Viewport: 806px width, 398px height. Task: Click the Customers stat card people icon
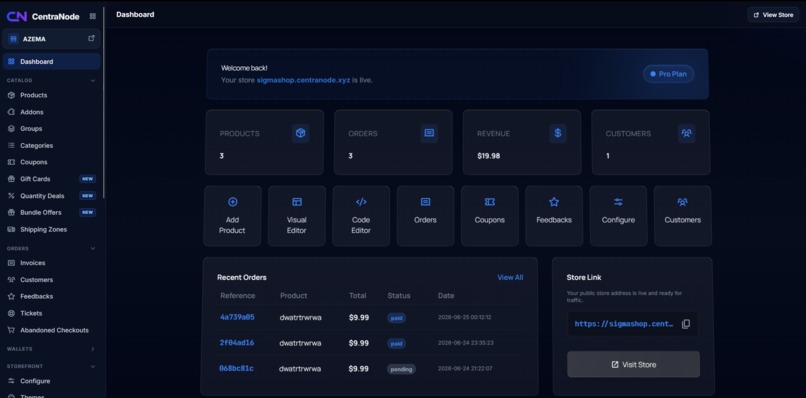click(686, 134)
